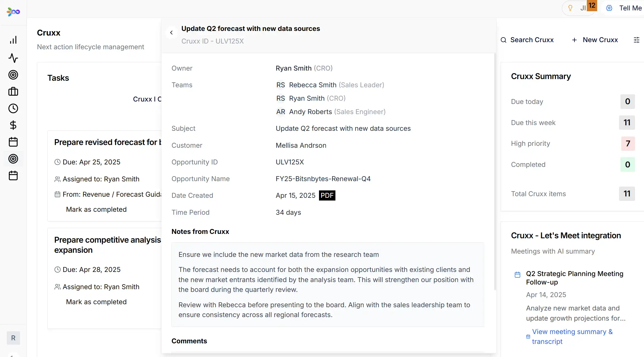This screenshot has width=644, height=357.
Task: Collapse the Cruxx detail with back arrow
Action: pos(171,32)
